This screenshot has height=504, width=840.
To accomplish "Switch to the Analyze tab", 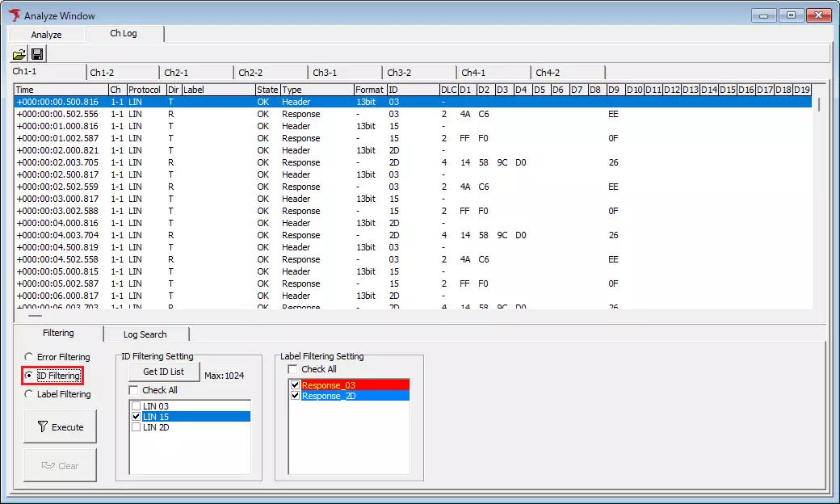I will click(x=45, y=34).
